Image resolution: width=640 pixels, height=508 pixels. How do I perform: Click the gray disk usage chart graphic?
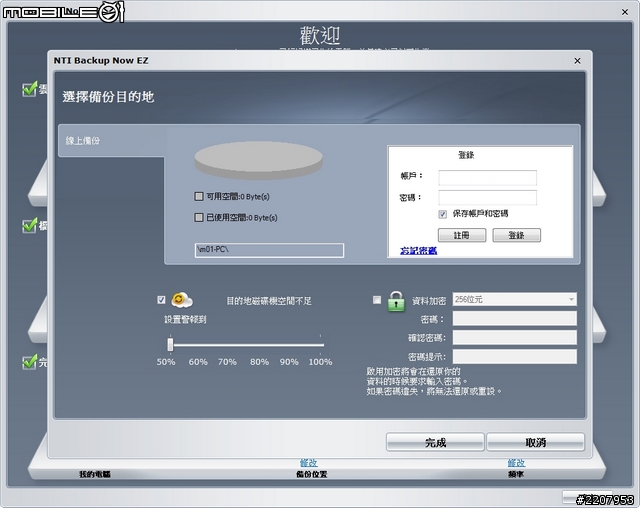(x=258, y=160)
